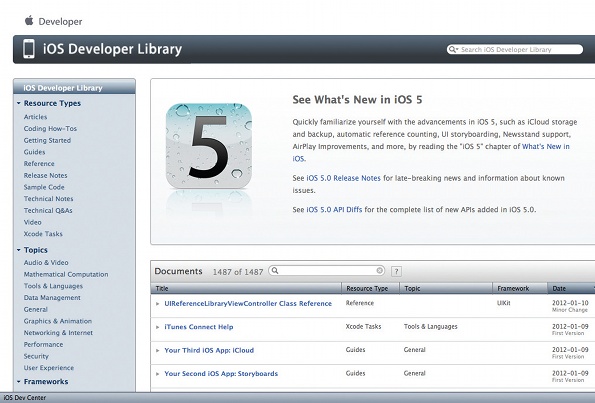Open UIReferenceLibraryViewController Class Reference document
The height and width of the screenshot is (403, 595).
point(248,304)
